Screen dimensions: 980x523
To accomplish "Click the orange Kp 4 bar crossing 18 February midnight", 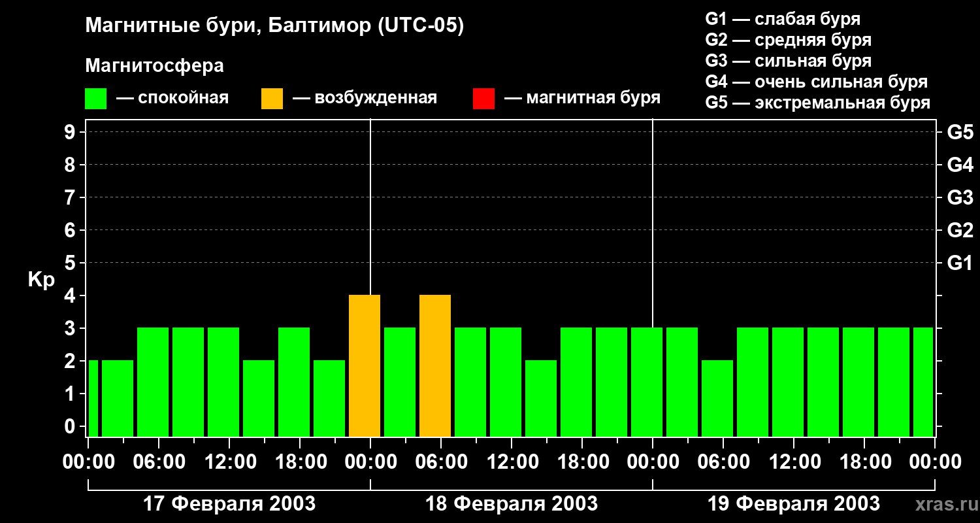I will pyautogui.click(x=365, y=366).
